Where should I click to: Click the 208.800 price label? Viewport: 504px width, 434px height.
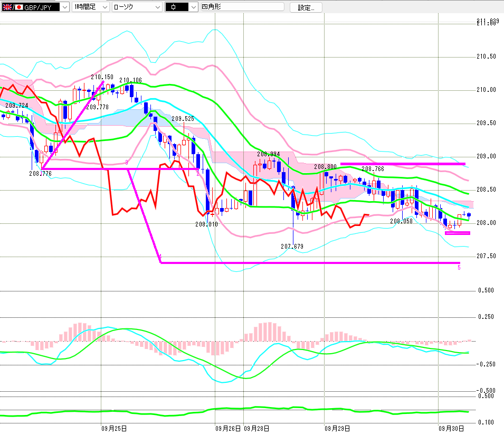[x=325, y=167]
